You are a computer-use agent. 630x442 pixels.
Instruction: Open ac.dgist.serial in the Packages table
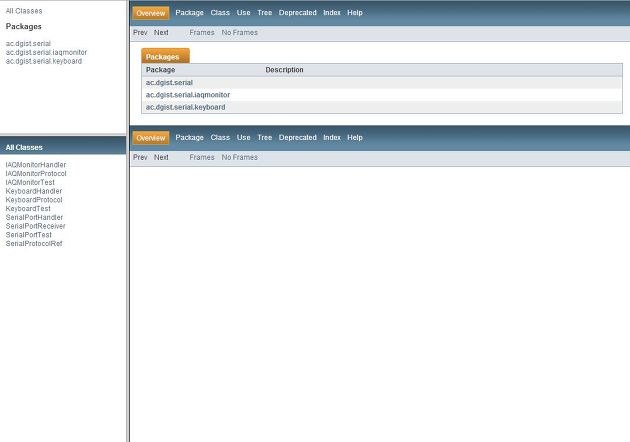(x=169, y=83)
